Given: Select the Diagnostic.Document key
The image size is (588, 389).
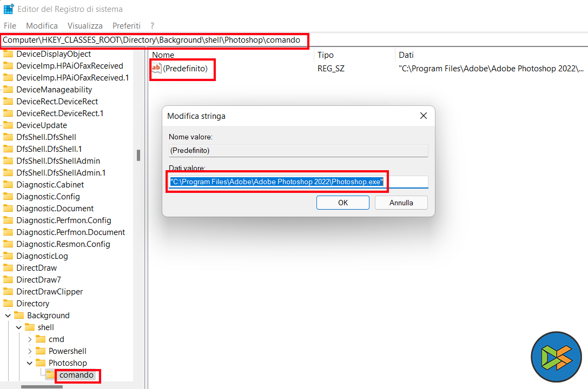Looking at the screenshot, I should point(55,209).
